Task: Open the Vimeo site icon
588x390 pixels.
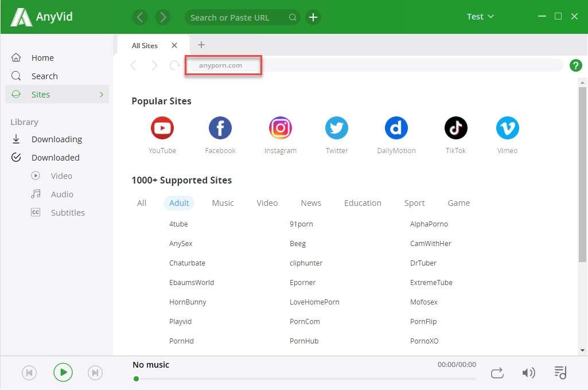Action: pos(507,128)
